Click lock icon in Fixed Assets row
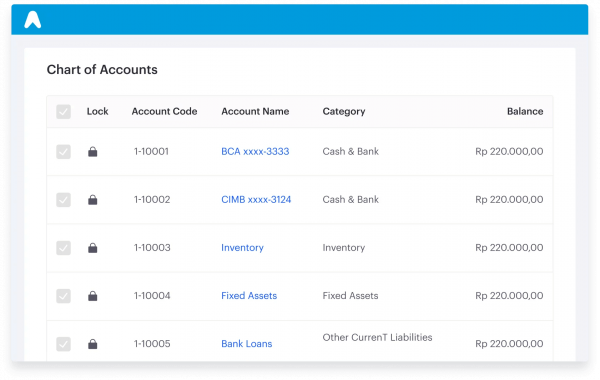 click(93, 296)
